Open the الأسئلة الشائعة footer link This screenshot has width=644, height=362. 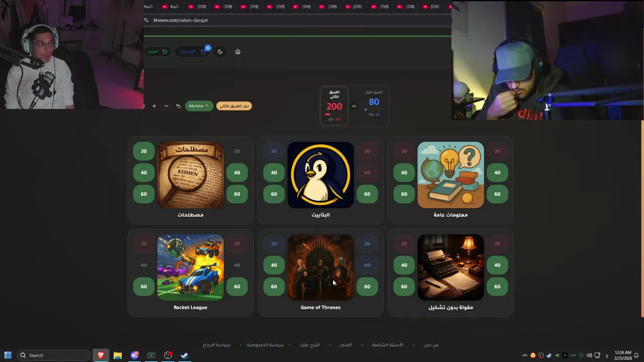coord(387,345)
